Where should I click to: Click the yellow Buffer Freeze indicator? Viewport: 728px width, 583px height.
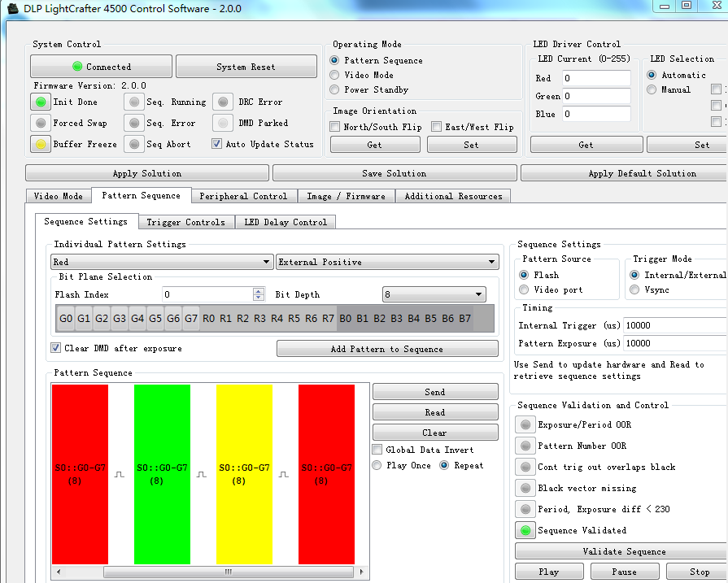pos(41,144)
